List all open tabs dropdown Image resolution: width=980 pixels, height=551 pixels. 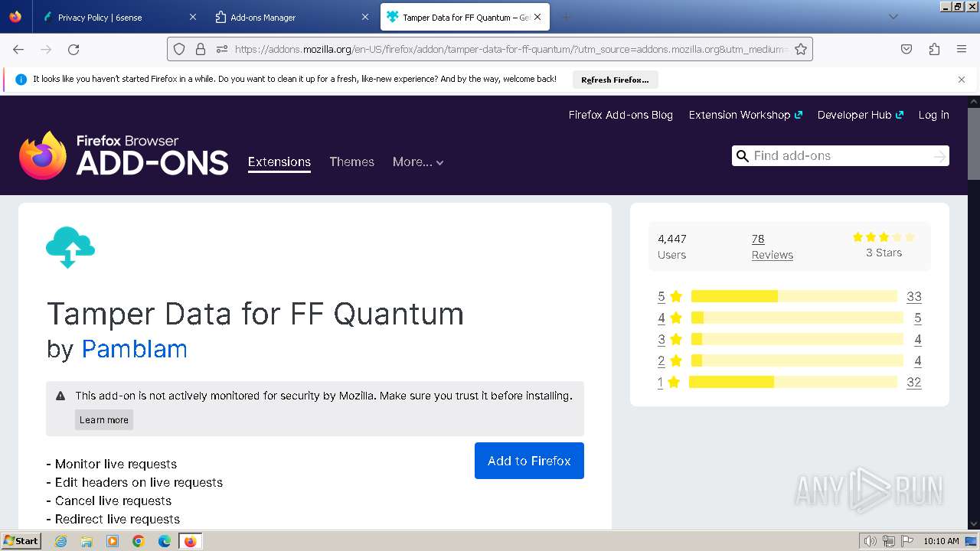(893, 17)
